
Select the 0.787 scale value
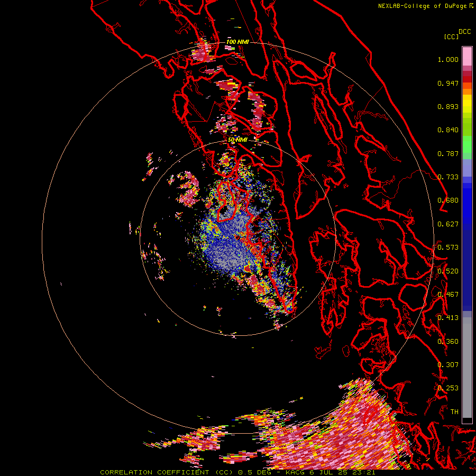click(x=448, y=153)
